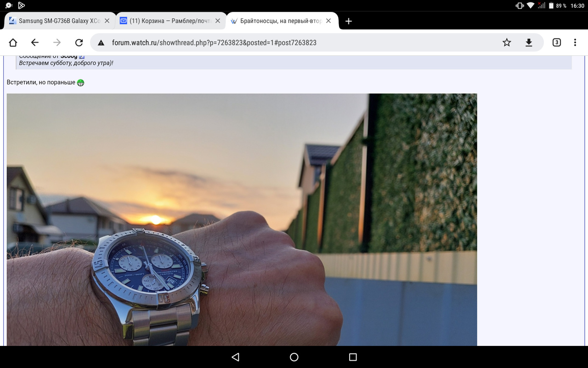Open Chrome's three-dot menu
Image resolution: width=588 pixels, height=368 pixels.
(575, 43)
